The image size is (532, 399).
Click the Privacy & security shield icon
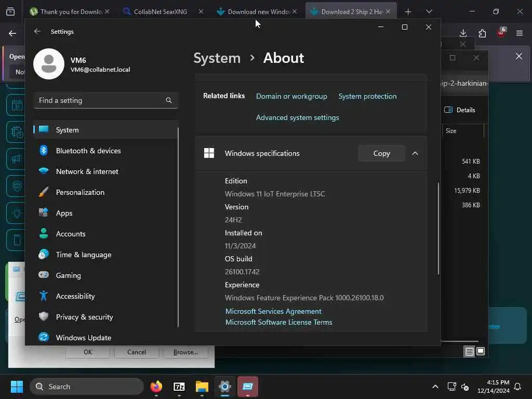tap(44, 316)
